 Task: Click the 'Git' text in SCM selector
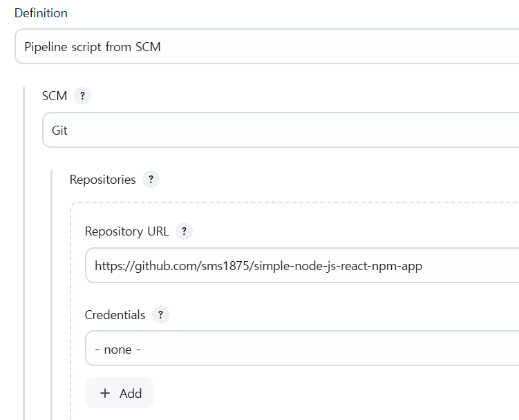(59, 131)
